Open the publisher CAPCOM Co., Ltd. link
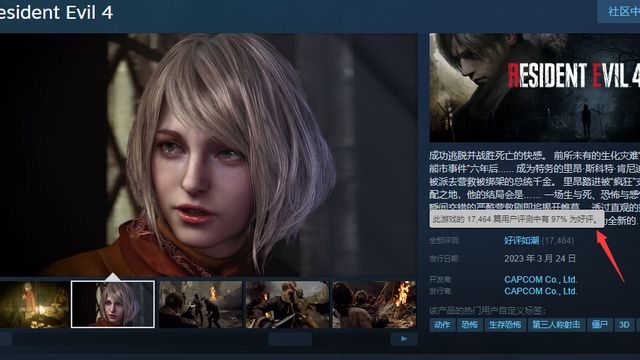 [x=540, y=291]
